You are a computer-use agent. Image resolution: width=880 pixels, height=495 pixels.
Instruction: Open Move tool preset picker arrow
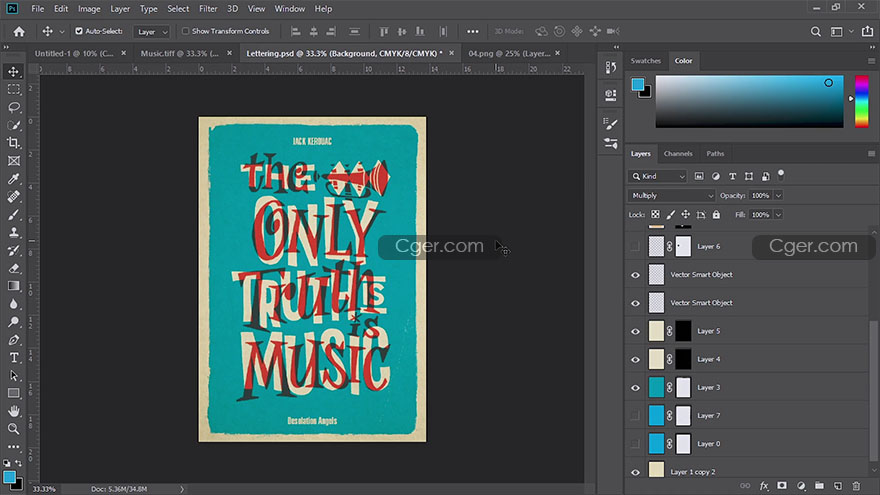coord(62,32)
